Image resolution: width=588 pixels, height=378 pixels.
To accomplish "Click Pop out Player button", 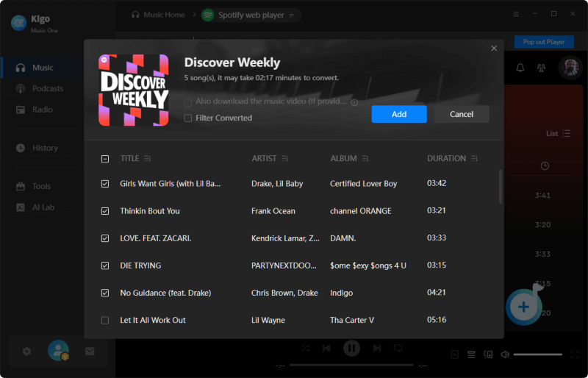I will (x=544, y=42).
